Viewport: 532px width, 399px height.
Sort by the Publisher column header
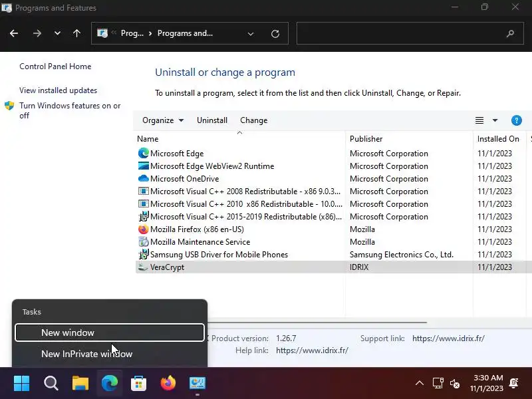tap(366, 139)
